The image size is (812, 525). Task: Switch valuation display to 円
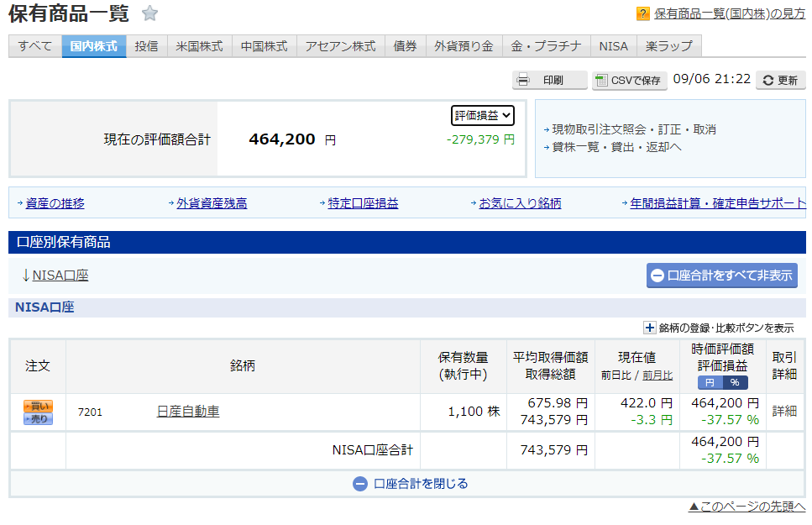pyautogui.click(x=710, y=382)
